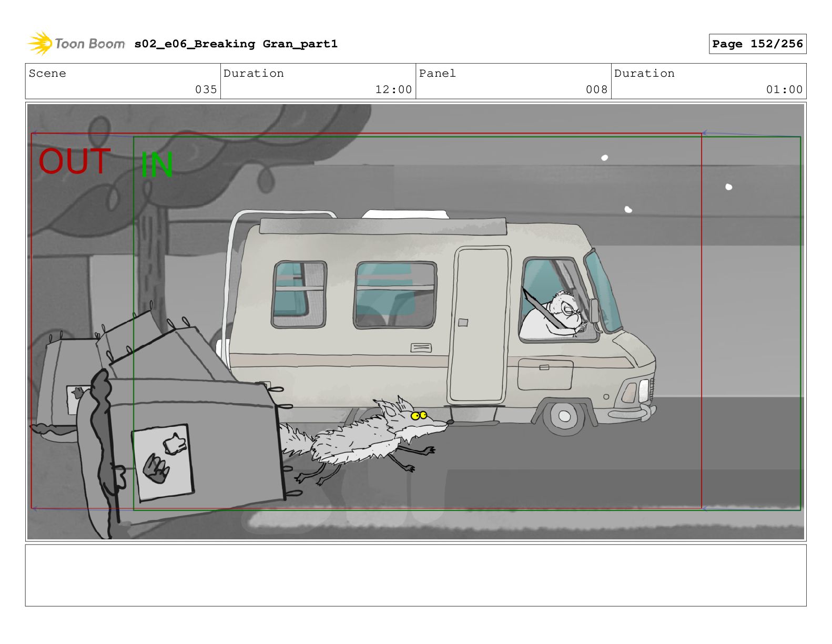The image size is (832, 644).
Task: Click the van's front wheel
Action: pyautogui.click(x=564, y=416)
